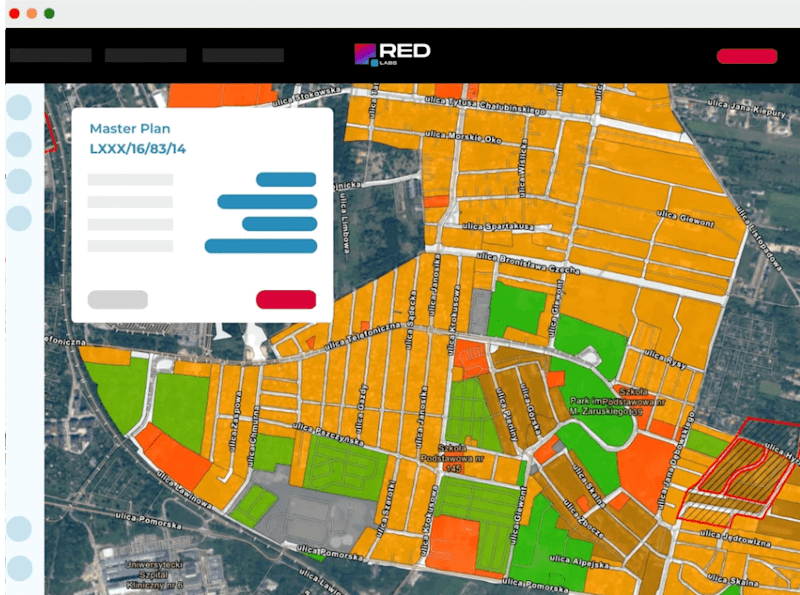Viewport: 800px width, 595px height.
Task: Click the "ulica Jana Kiepury" label
Action: [x=747, y=109]
